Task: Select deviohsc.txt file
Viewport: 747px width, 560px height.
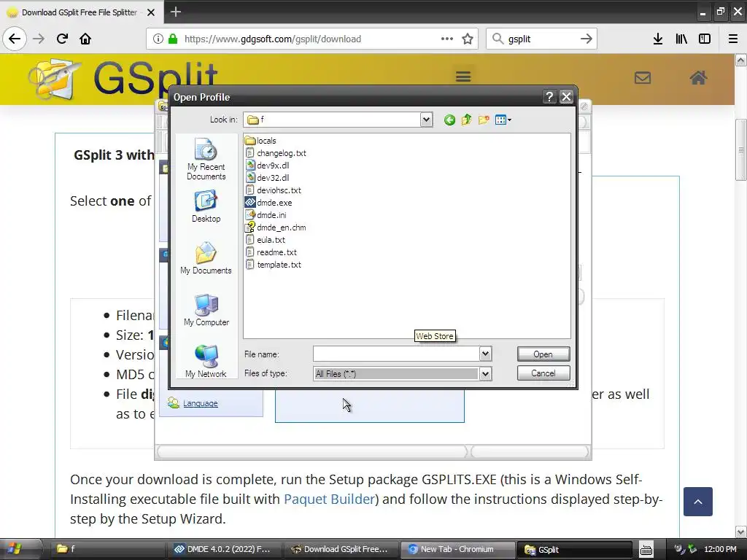Action: (x=274, y=190)
